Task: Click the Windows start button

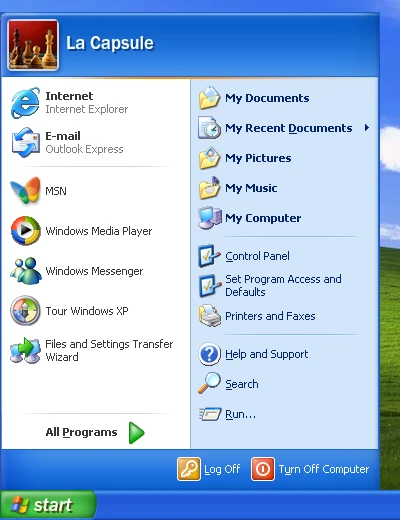Action: [x=48, y=505]
